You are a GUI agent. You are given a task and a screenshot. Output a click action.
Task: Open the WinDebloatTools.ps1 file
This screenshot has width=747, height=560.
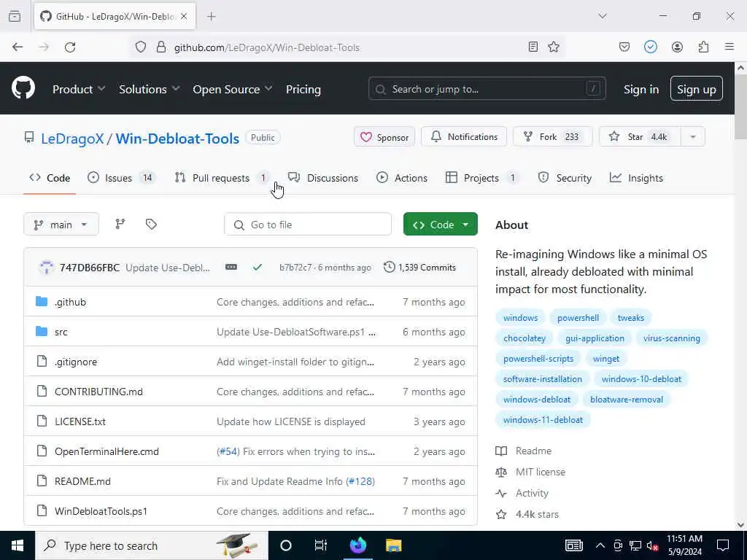(101, 511)
